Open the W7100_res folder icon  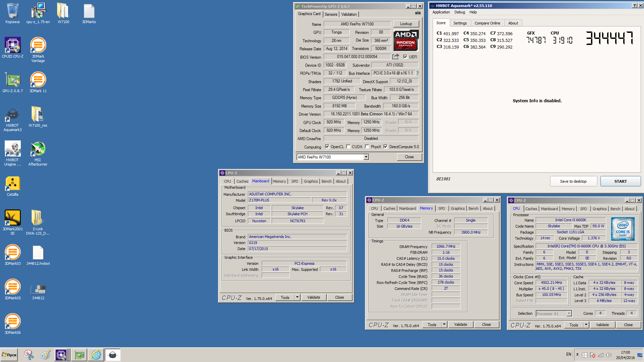tap(38, 117)
